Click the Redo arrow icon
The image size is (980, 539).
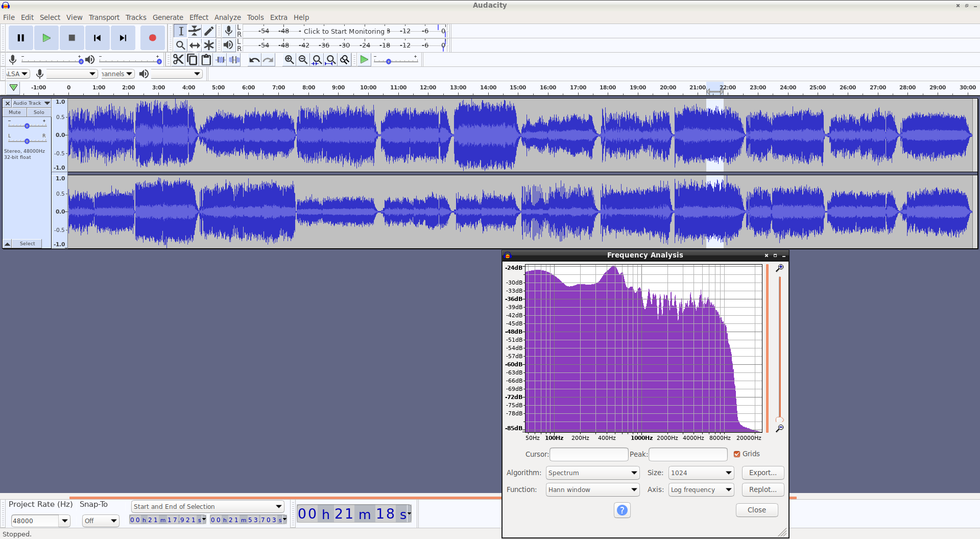coord(268,60)
